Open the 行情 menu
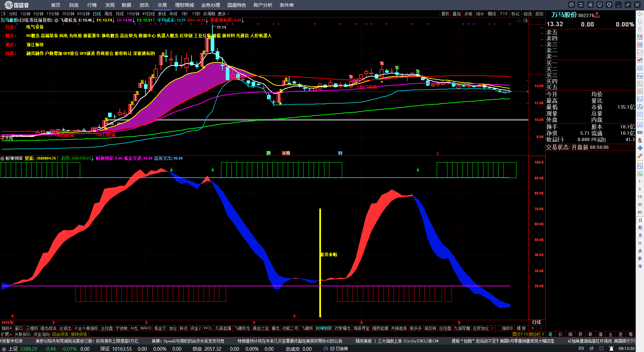Screen dimensions: 644x352 (x=92, y=5)
